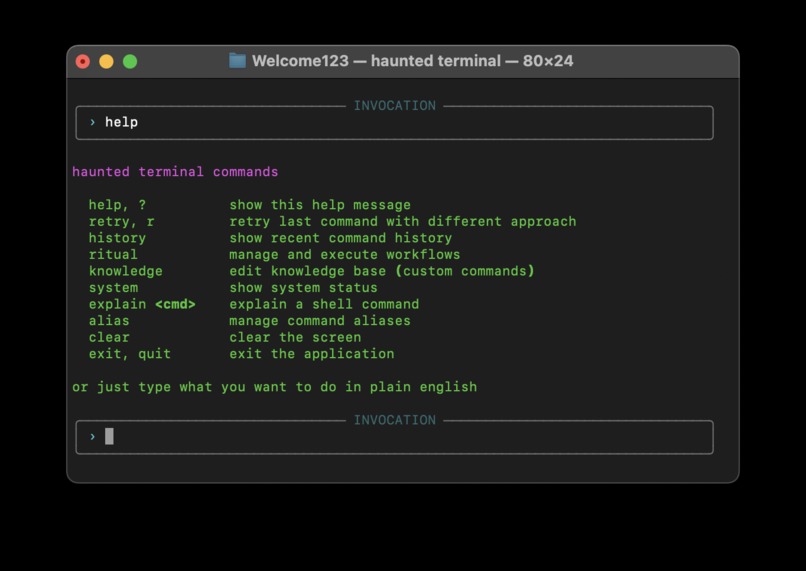Click the 'alias' command name

pos(109,321)
